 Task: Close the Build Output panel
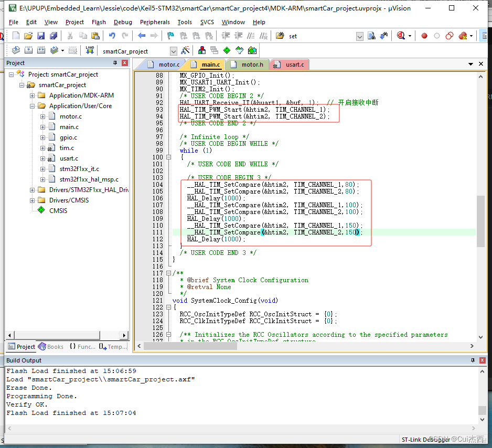tap(482, 360)
